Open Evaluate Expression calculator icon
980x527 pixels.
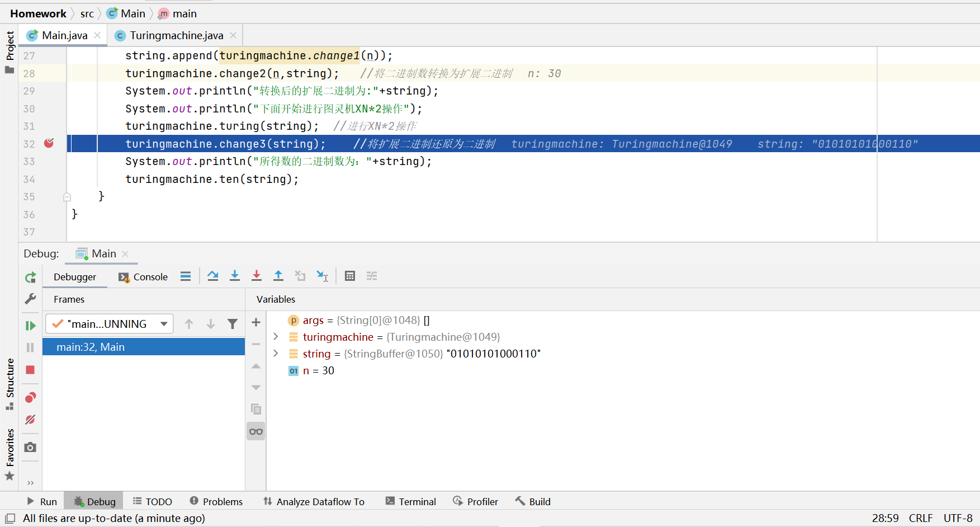coord(350,276)
